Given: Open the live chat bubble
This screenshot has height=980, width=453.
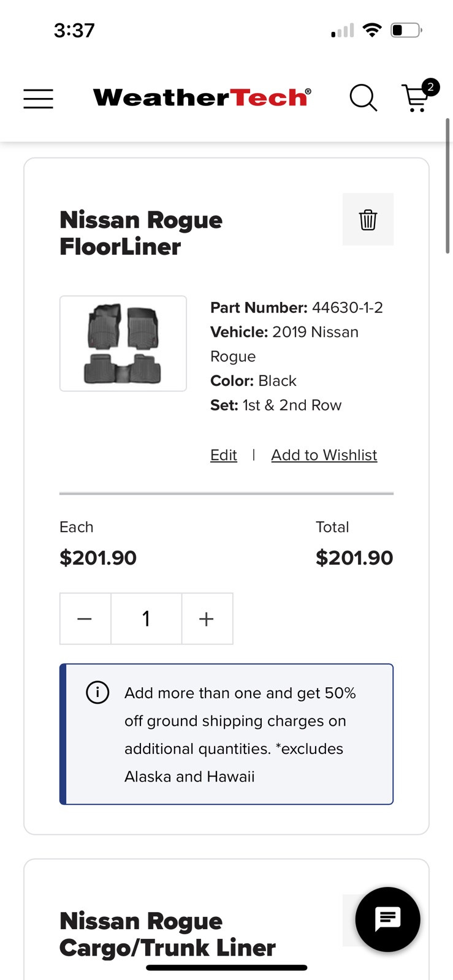Looking at the screenshot, I should coord(387,919).
